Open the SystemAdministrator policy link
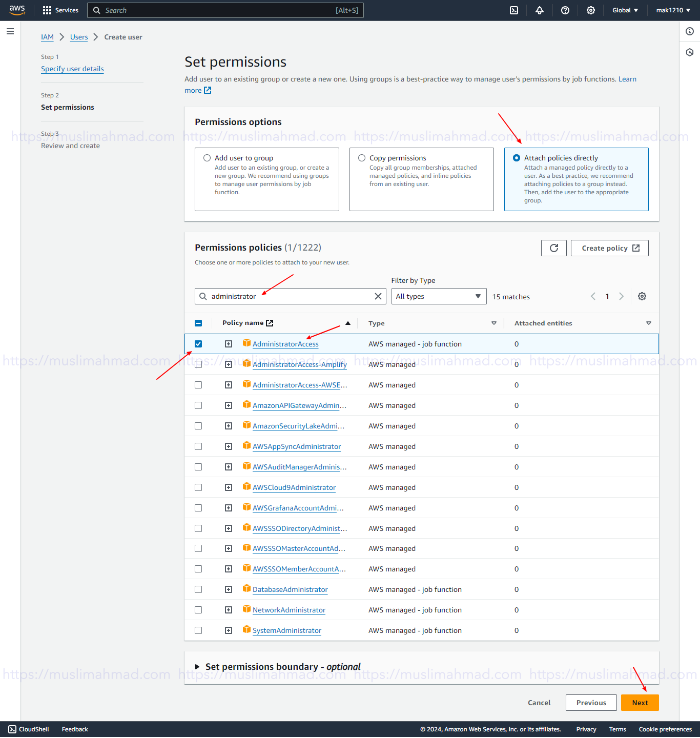 287,631
